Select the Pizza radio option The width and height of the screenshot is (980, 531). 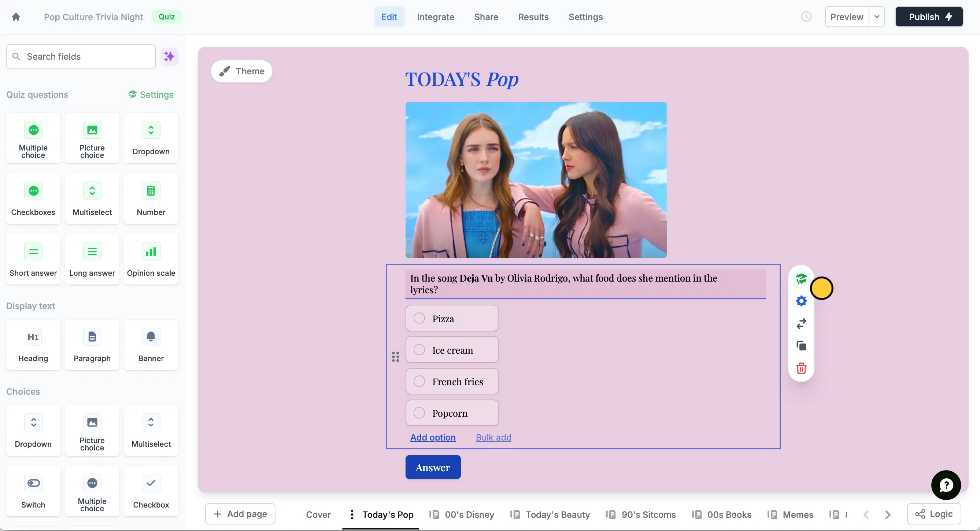419,318
